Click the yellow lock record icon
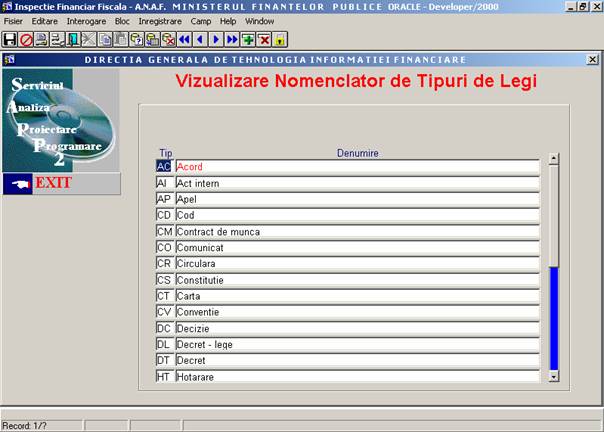 280,39
